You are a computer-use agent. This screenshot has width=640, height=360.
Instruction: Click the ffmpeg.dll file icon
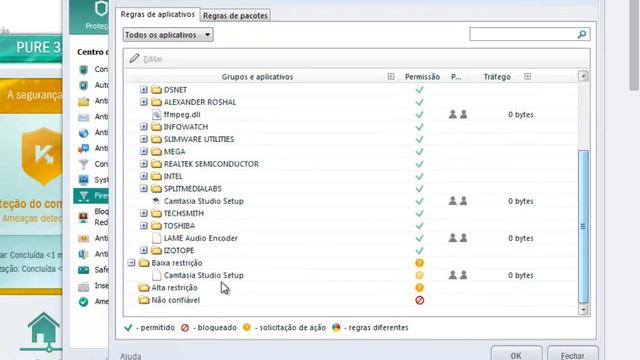pyautogui.click(x=156, y=115)
